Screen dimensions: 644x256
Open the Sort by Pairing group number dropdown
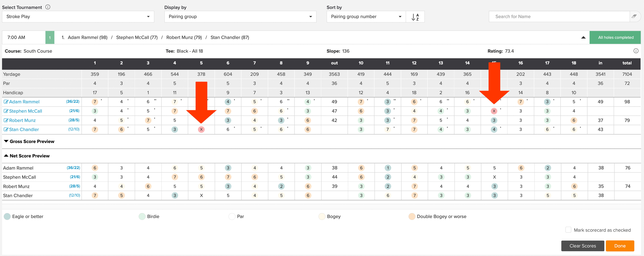point(366,17)
